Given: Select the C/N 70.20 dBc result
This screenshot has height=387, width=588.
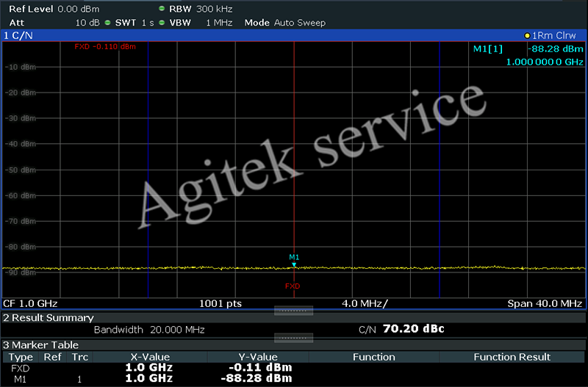Looking at the screenshot, I should coord(401,329).
